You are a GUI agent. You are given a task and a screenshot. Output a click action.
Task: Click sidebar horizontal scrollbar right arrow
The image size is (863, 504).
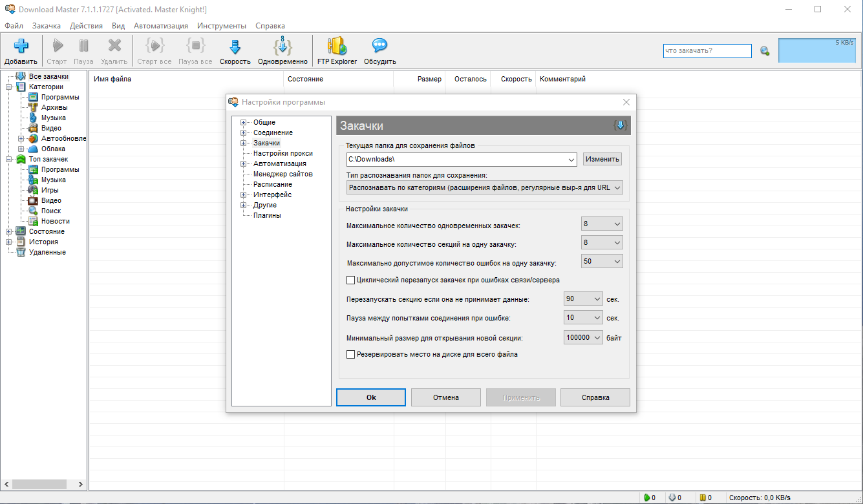pos(81,484)
